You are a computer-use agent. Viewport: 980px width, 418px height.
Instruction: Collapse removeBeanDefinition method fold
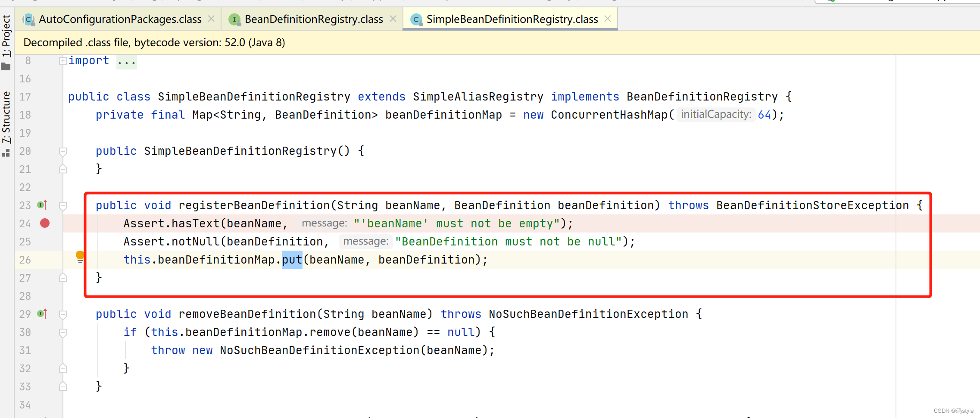(x=63, y=314)
